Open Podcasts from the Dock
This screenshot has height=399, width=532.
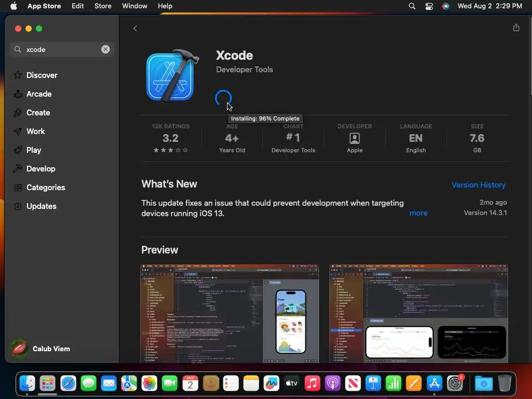coord(332,384)
